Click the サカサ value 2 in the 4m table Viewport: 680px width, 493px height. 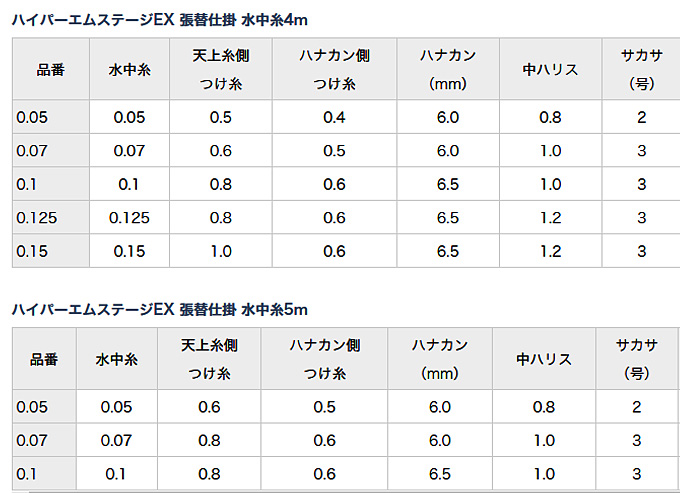point(641,118)
